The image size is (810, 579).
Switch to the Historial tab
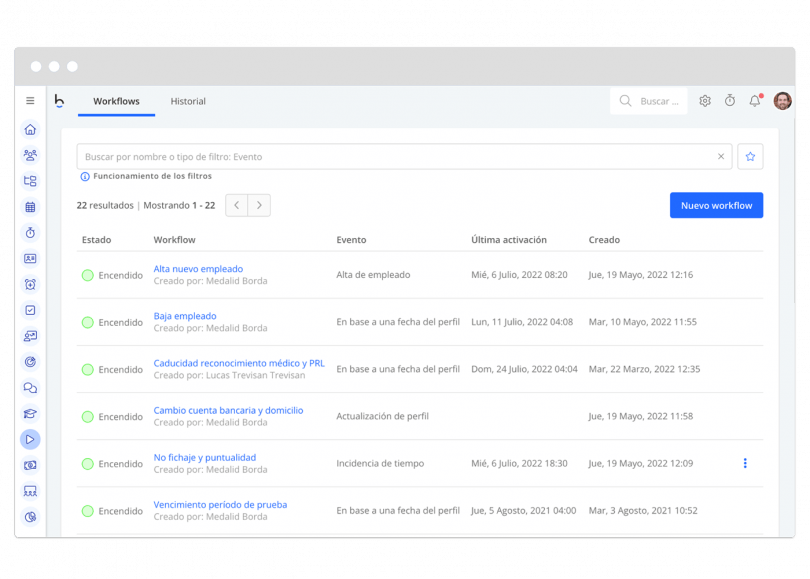(x=188, y=101)
